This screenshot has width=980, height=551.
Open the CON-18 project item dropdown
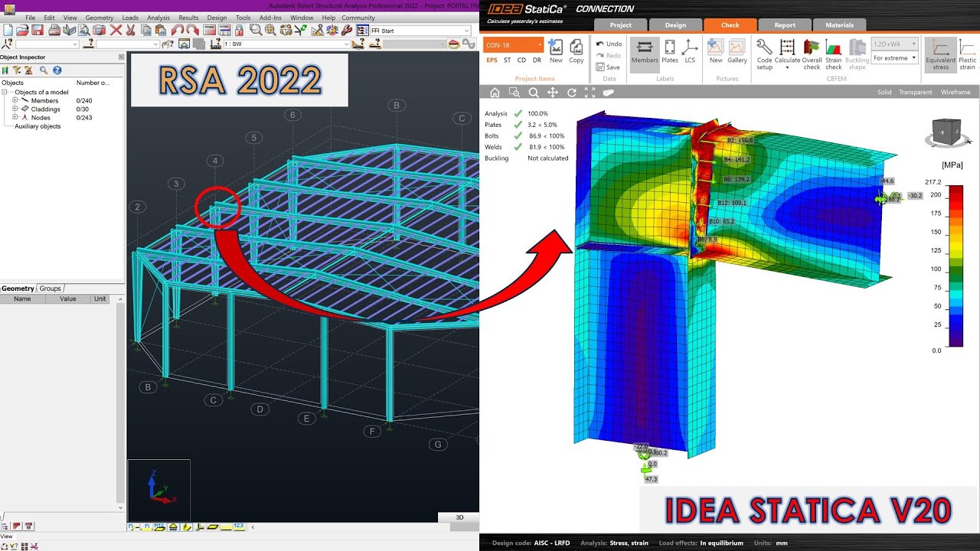pyautogui.click(x=538, y=45)
